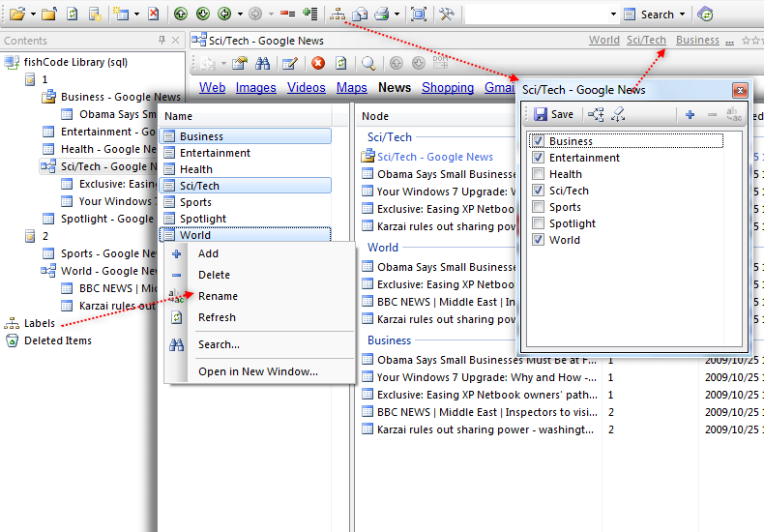
Task: Click the Images link on Google page
Action: pyautogui.click(x=256, y=87)
